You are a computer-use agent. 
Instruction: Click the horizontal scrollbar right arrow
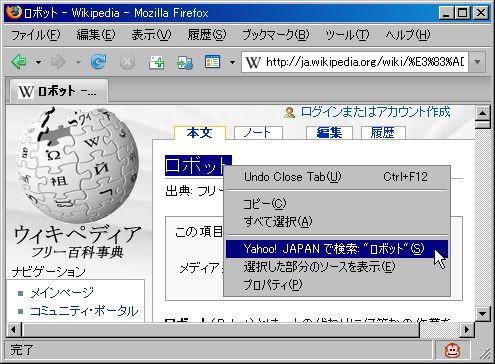coord(467,330)
